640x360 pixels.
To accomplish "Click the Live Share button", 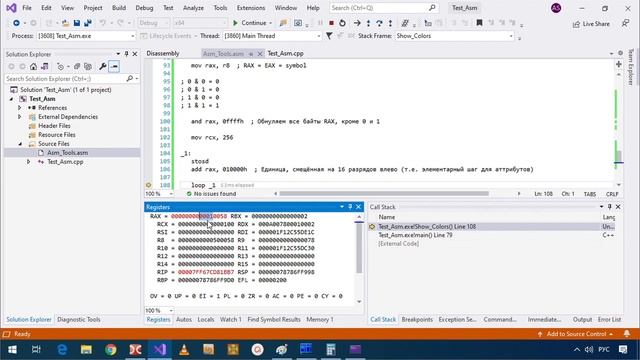I will point(591,24).
